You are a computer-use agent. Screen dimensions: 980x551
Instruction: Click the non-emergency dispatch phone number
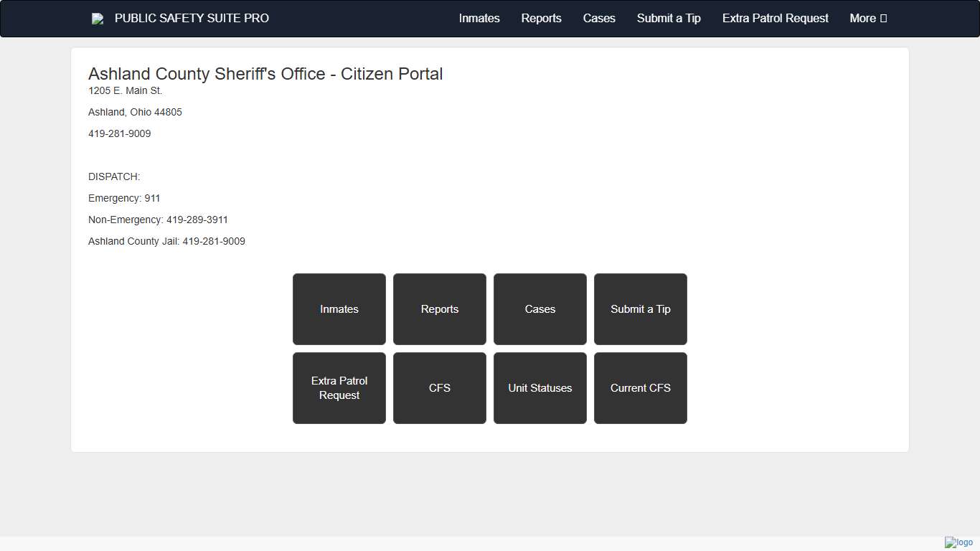pos(197,220)
